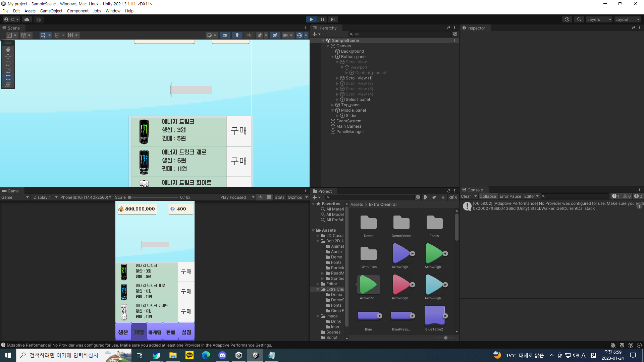
Task: Open the GameObject menu
Action: pos(51,11)
